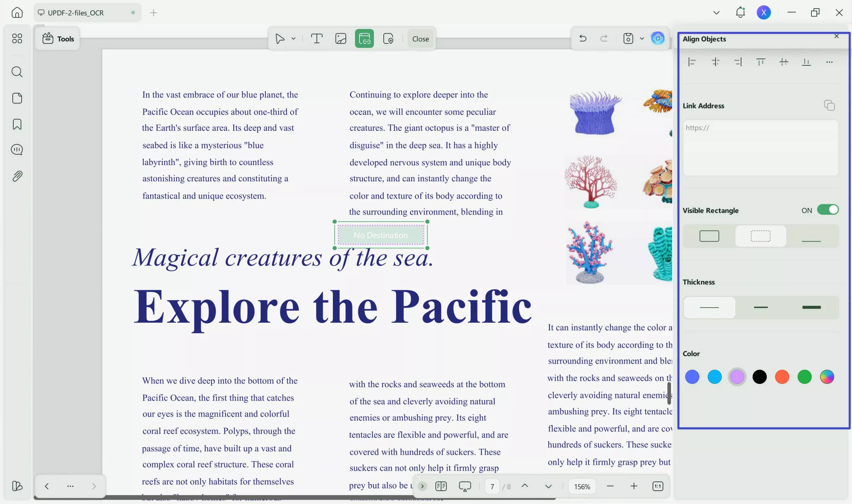Choose the underline link style

[811, 236]
